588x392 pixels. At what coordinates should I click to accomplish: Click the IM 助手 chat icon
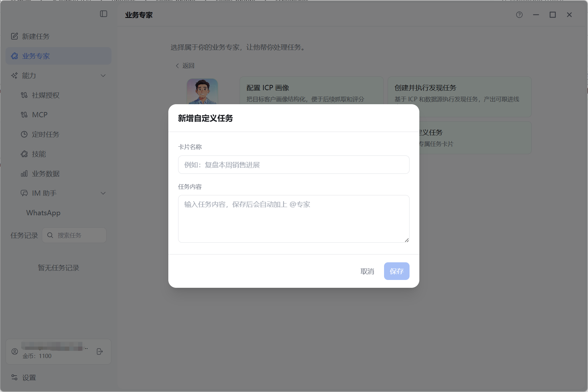click(x=24, y=193)
